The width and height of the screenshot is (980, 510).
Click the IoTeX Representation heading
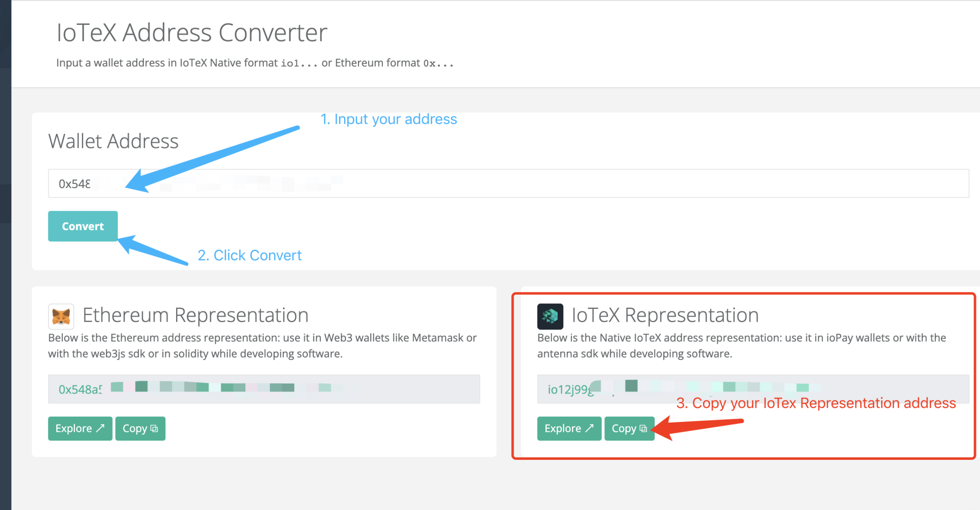665,315
